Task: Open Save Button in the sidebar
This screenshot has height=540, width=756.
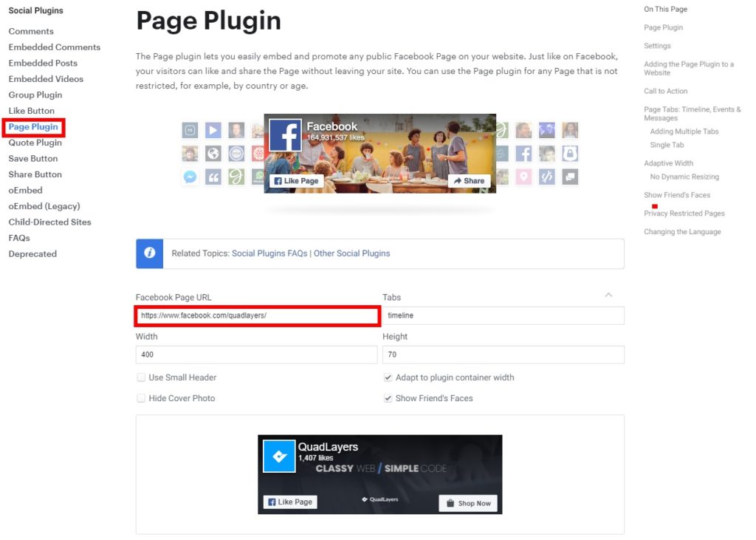Action: pos(32,159)
